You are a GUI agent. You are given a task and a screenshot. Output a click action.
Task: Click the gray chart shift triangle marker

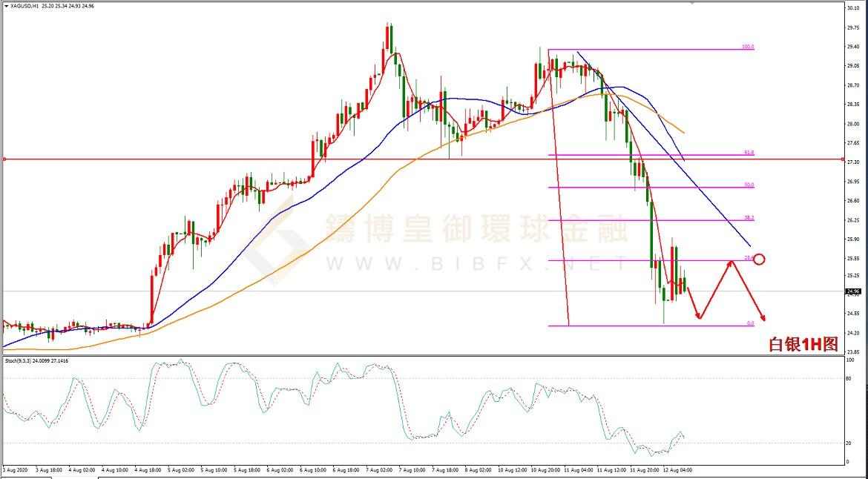(x=694, y=4)
